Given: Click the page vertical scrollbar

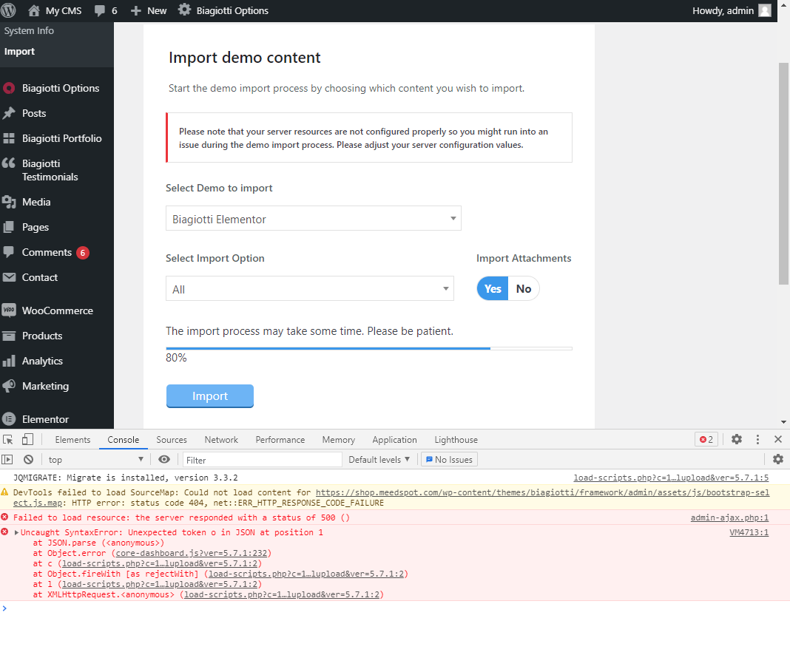Looking at the screenshot, I should pyautogui.click(x=783, y=174).
